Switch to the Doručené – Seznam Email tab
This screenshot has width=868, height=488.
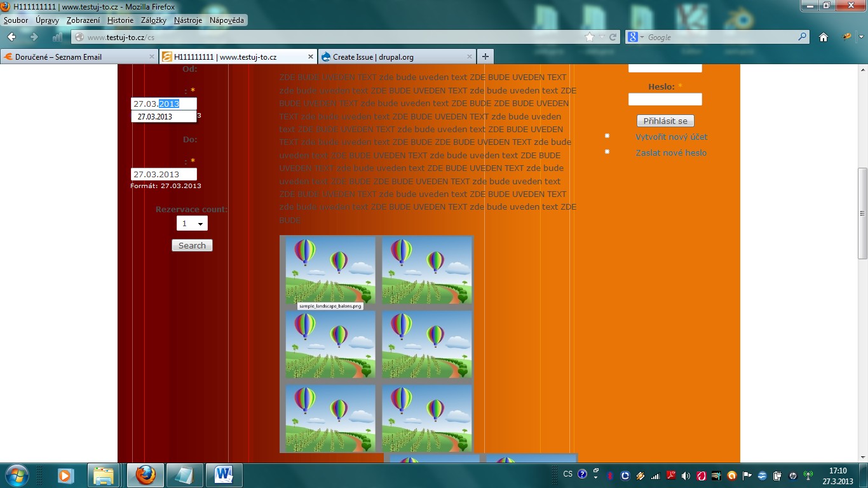click(79, 57)
